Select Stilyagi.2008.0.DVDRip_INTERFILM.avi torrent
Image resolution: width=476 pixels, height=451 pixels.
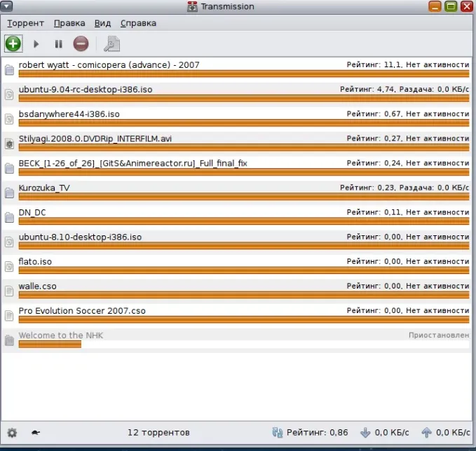(x=237, y=144)
